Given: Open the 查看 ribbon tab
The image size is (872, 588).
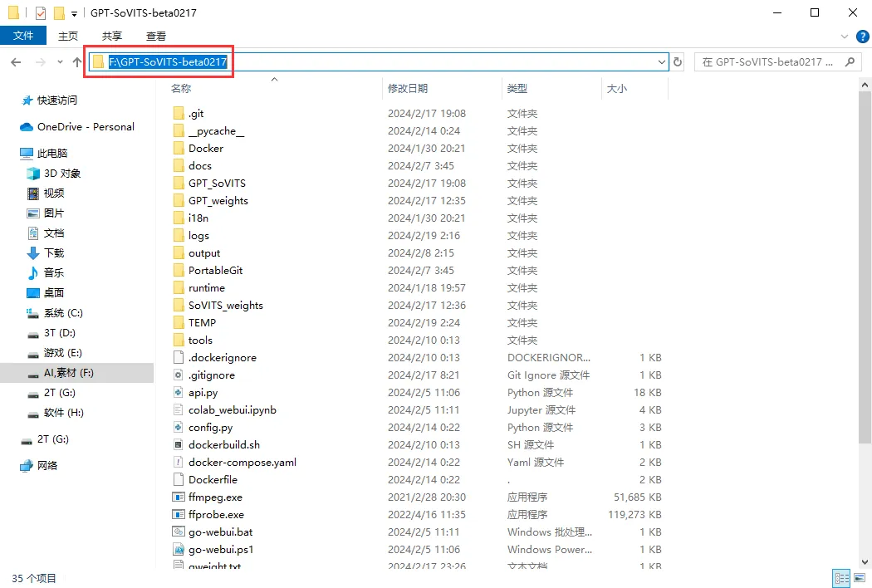Looking at the screenshot, I should [156, 37].
